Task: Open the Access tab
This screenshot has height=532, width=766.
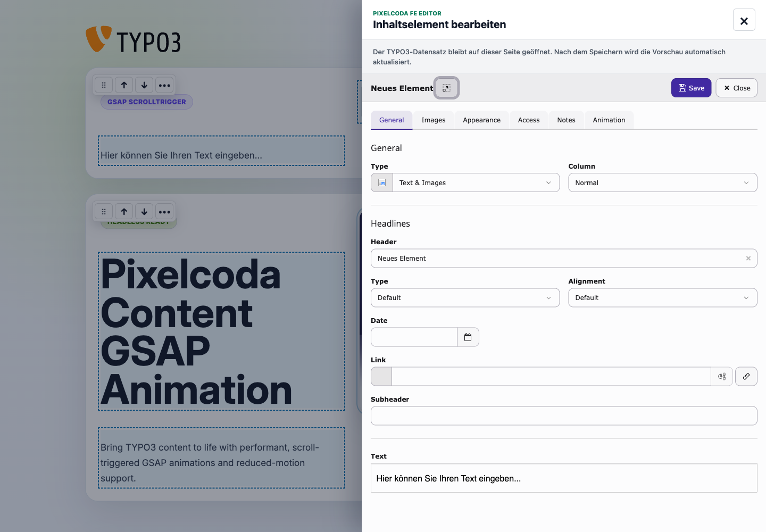Action: [x=529, y=120]
